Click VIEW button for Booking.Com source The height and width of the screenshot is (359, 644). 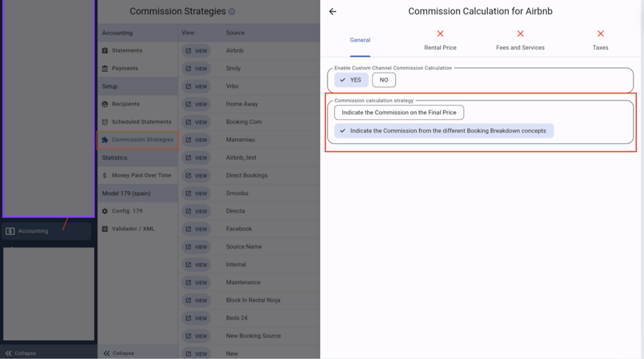196,122
